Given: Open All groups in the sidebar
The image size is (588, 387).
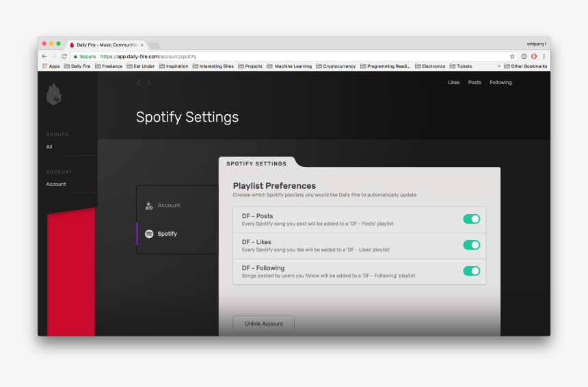Looking at the screenshot, I should [49, 146].
